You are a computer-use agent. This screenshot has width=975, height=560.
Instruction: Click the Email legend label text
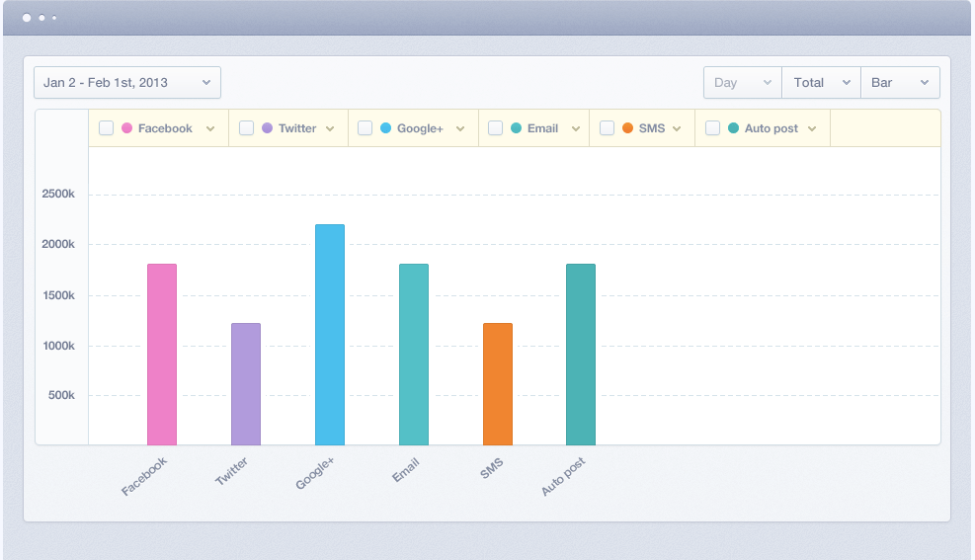pos(543,128)
